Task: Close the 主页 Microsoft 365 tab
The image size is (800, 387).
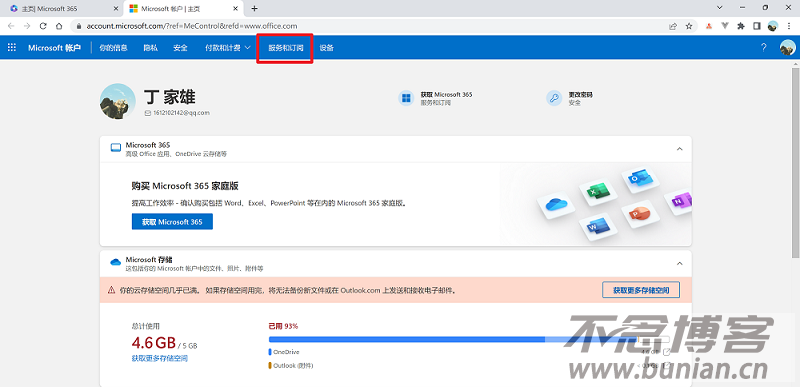Action: (x=115, y=9)
